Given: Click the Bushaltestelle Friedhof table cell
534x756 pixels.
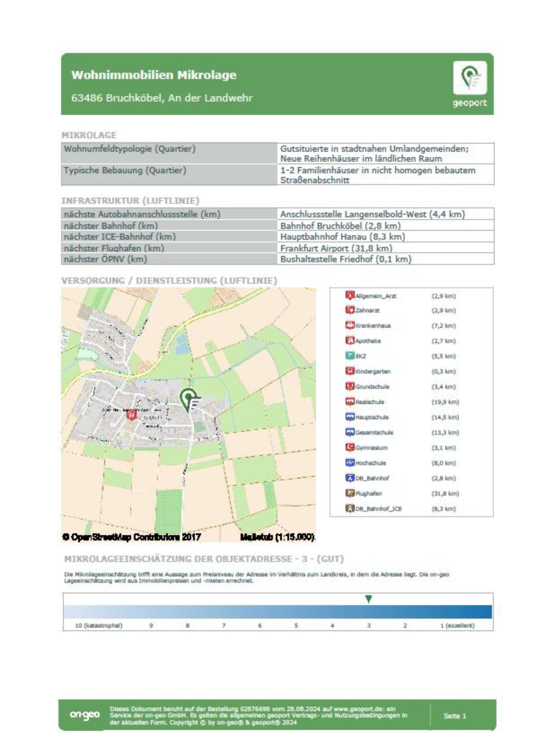Looking at the screenshot, I should [x=346, y=259].
